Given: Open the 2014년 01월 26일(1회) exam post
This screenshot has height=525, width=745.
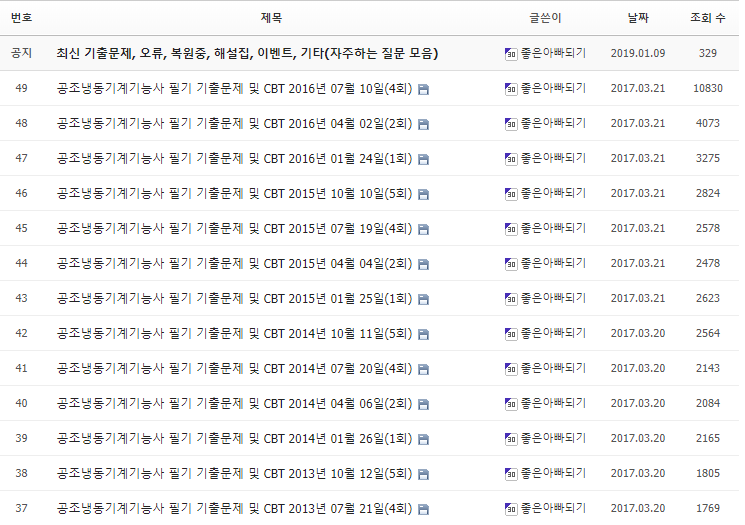Looking at the screenshot, I should click(234, 438).
